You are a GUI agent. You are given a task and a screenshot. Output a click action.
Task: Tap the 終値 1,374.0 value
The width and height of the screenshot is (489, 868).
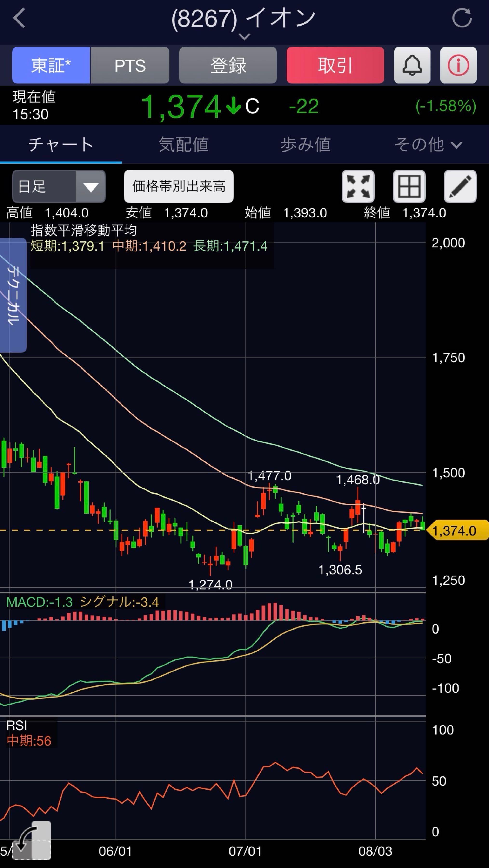pos(405,213)
